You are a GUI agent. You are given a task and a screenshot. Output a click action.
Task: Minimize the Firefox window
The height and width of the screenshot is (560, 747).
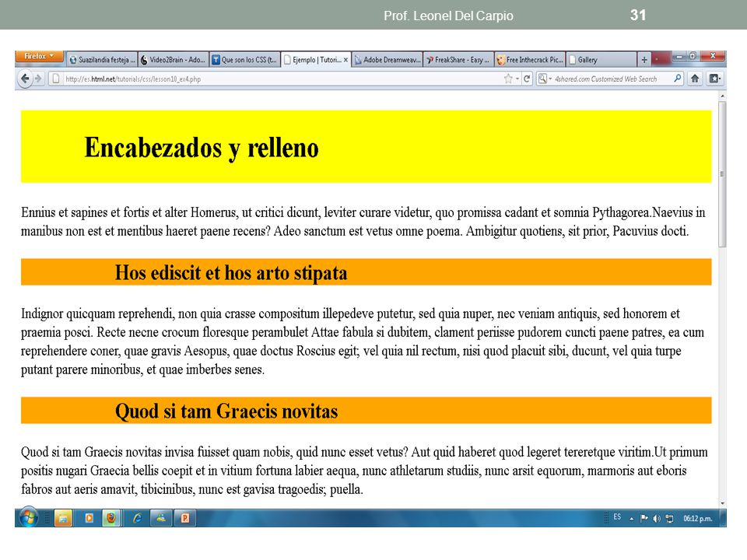click(x=680, y=56)
